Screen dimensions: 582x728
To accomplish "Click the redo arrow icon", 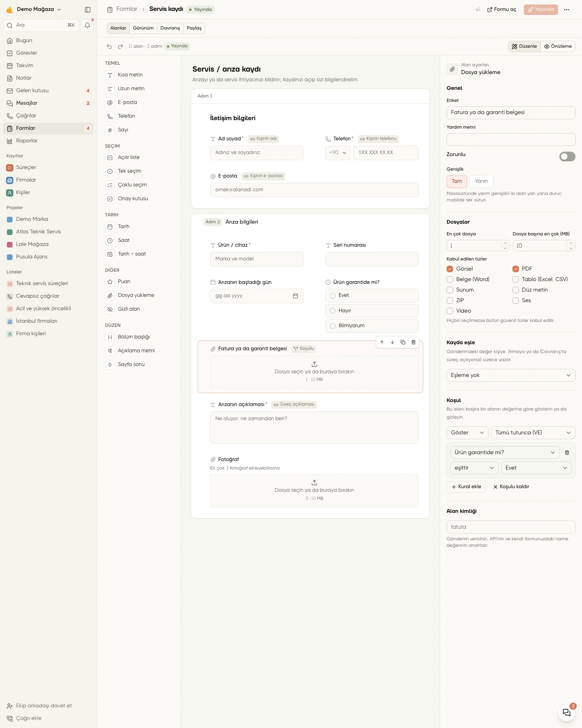I will pos(120,47).
